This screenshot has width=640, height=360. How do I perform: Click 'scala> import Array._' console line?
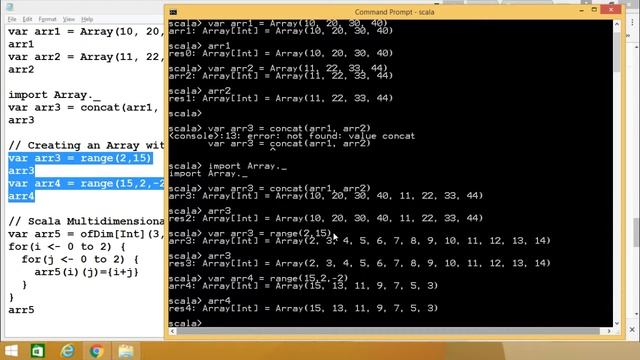point(228,166)
